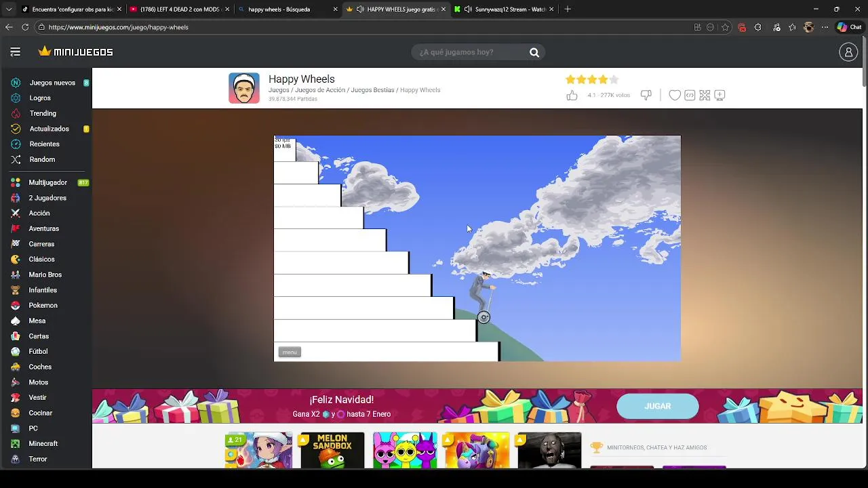The height and width of the screenshot is (488, 868).
Task: Switch to the 'Encuentra configurar obs' tab
Action: (71, 9)
